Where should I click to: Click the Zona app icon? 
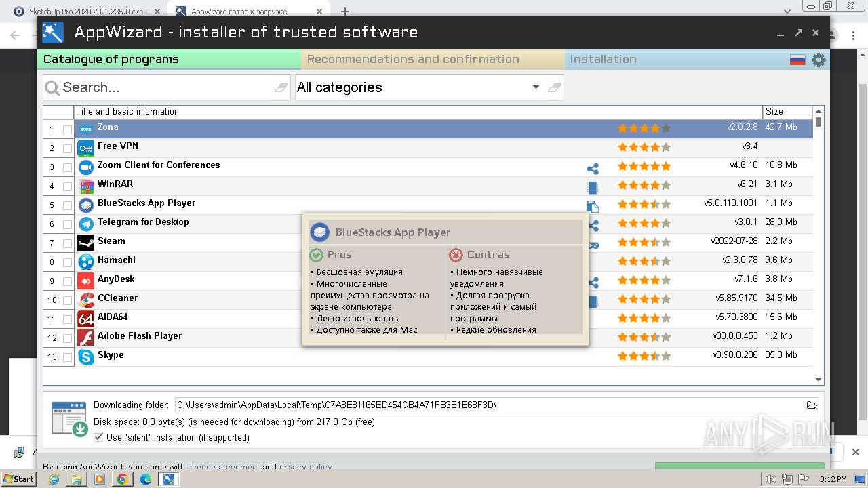coord(86,129)
